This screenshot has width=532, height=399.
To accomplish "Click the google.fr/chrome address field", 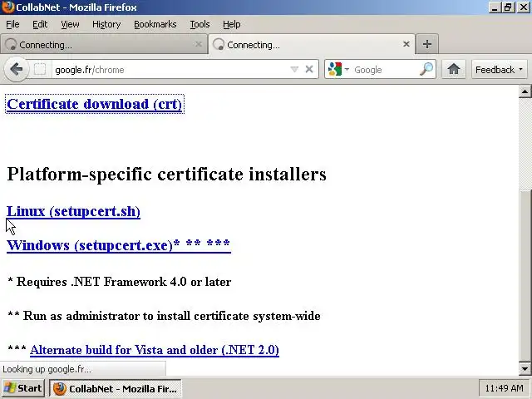I will point(171,70).
